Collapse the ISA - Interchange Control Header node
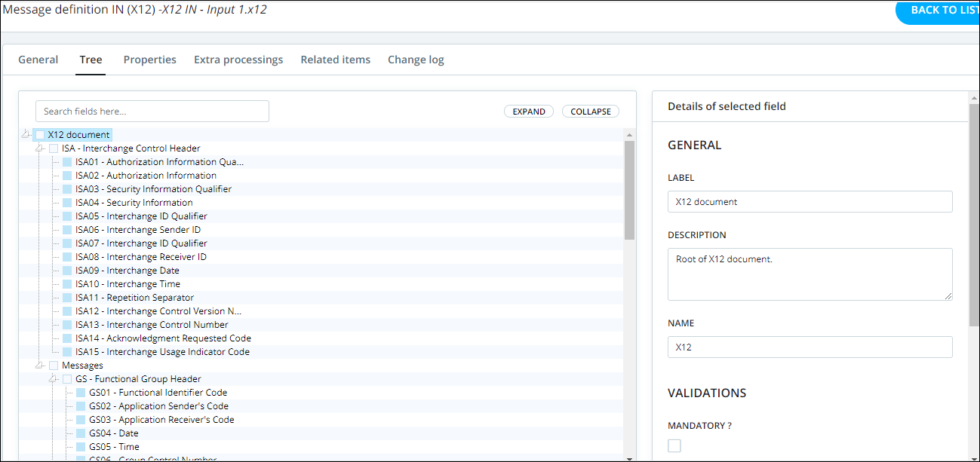The height and width of the screenshot is (462, 980). [39, 148]
